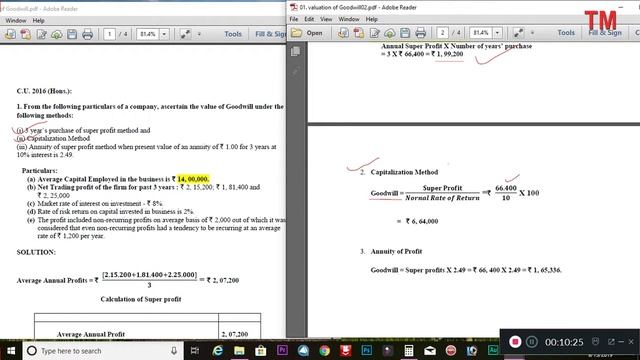Image resolution: width=640 pixels, height=360 pixels.
Task: Click Convert to PDF icon in right Reader toolbar
Action: tap(343, 33)
